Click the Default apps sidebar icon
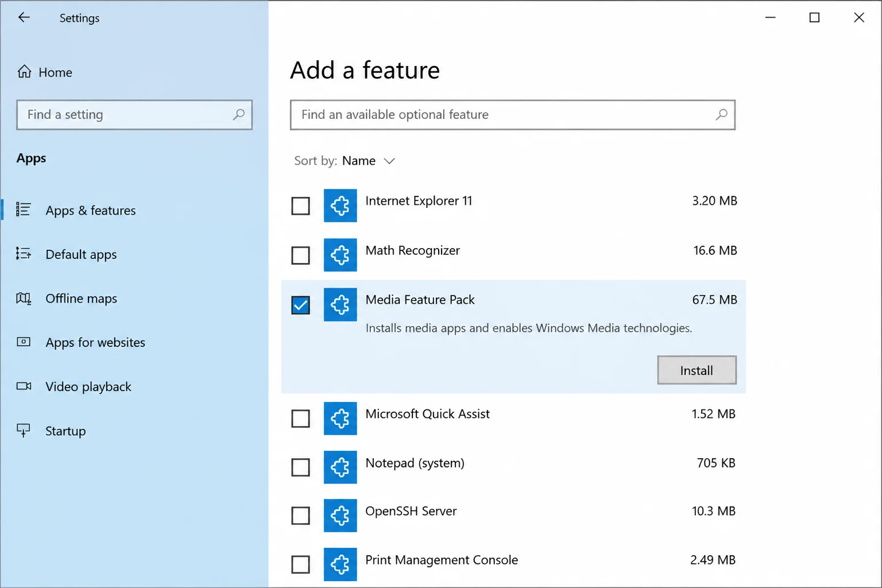The image size is (882, 588). (24, 254)
